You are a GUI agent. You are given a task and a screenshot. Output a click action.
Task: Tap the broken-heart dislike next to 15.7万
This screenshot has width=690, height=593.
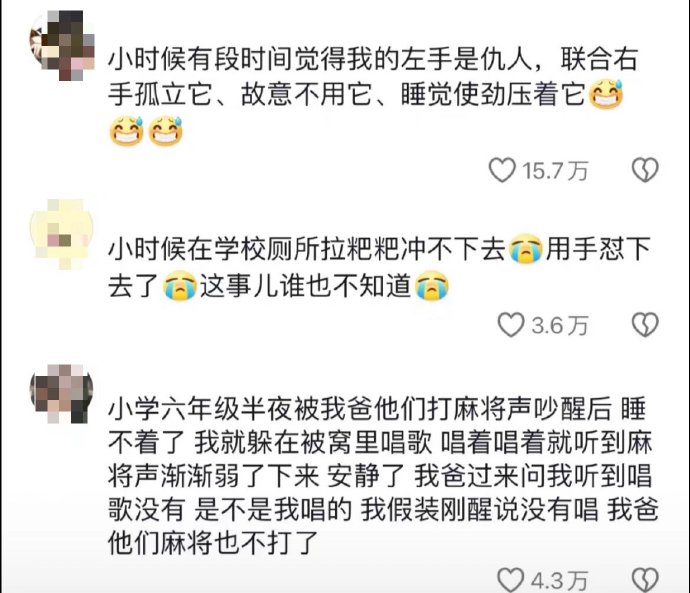645,170
